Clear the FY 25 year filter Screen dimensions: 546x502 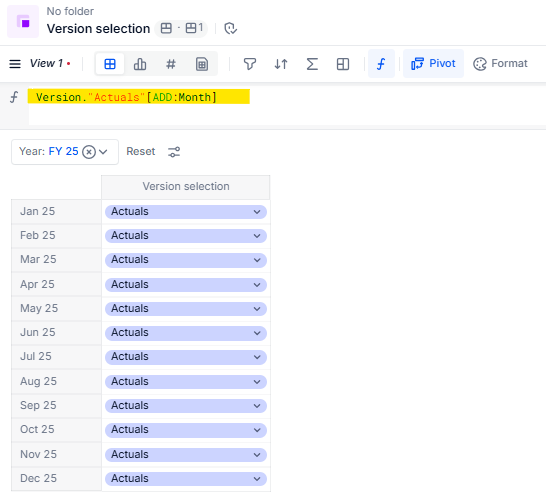[89, 152]
